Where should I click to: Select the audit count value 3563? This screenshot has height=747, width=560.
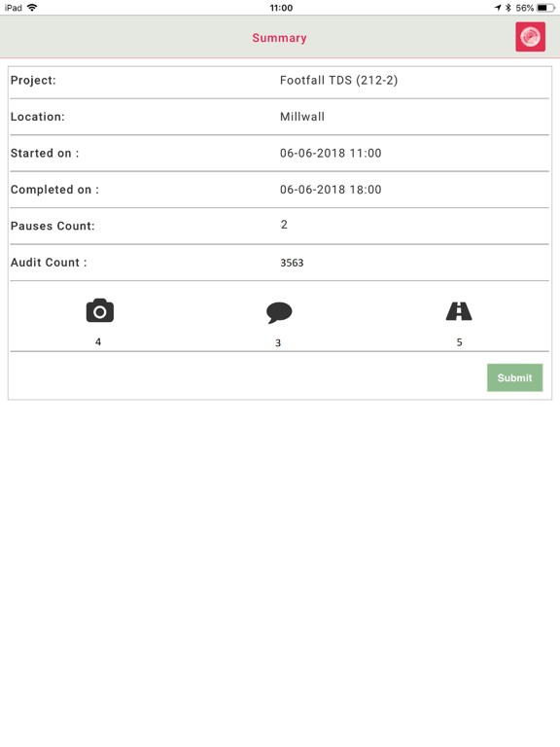(x=292, y=263)
